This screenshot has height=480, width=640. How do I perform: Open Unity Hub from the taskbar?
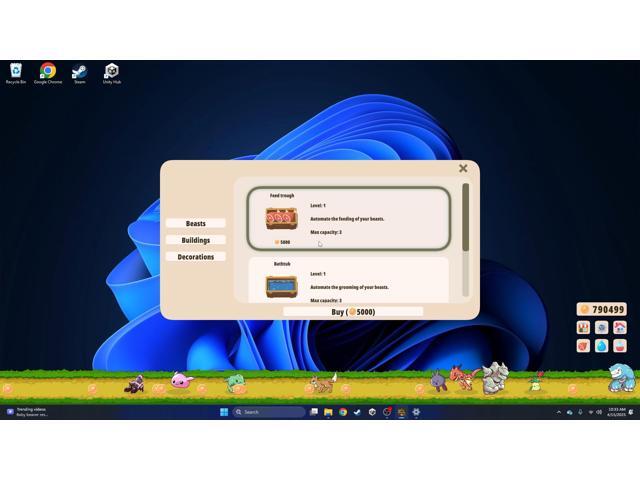(372, 412)
